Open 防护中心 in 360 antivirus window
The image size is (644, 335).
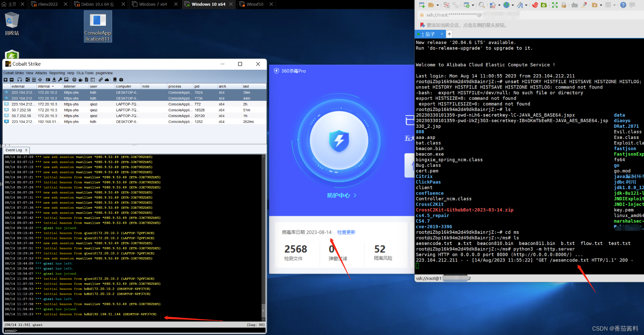[341, 195]
